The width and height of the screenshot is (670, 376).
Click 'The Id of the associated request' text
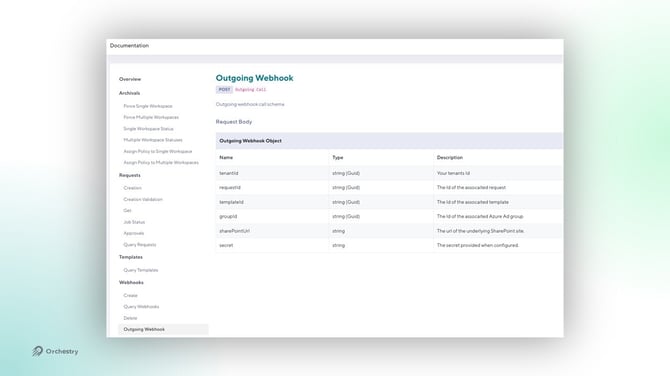[x=471, y=188]
